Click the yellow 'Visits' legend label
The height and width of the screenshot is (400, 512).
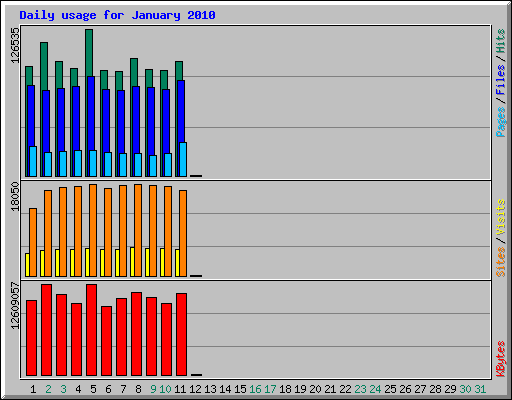pos(501,217)
